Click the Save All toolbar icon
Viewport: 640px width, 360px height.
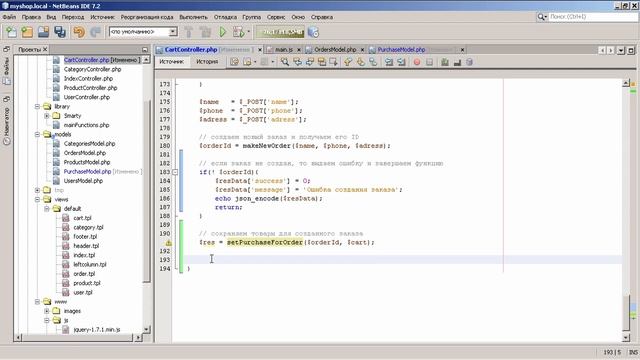click(60, 32)
